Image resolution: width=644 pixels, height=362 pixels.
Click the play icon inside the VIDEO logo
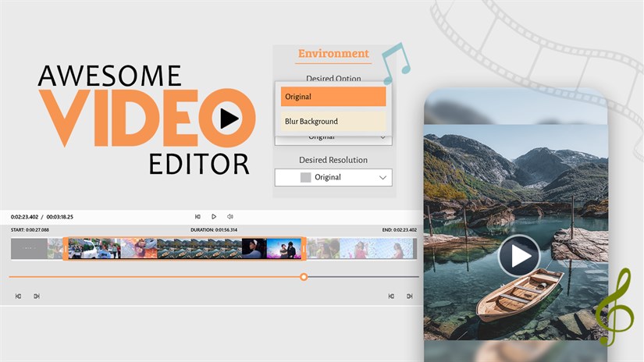pyautogui.click(x=229, y=119)
